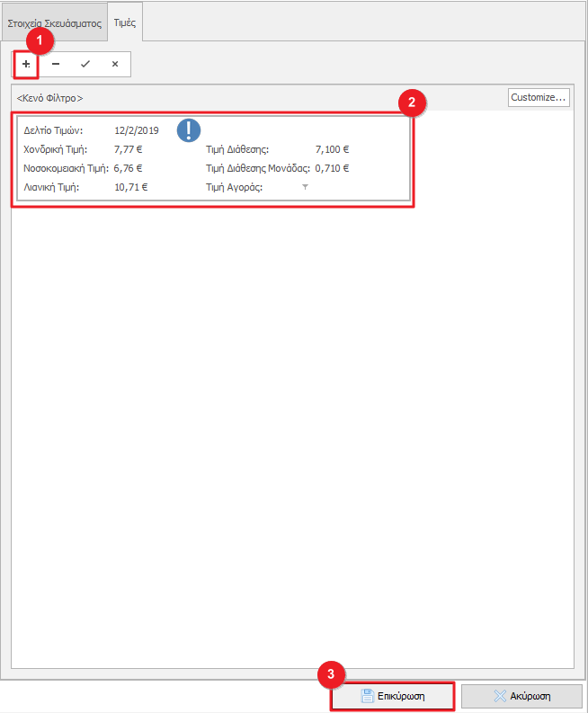This screenshot has height=713, width=588.
Task: Click the Χονδρική Τιμή value 7,77 €
Action: 129,149
